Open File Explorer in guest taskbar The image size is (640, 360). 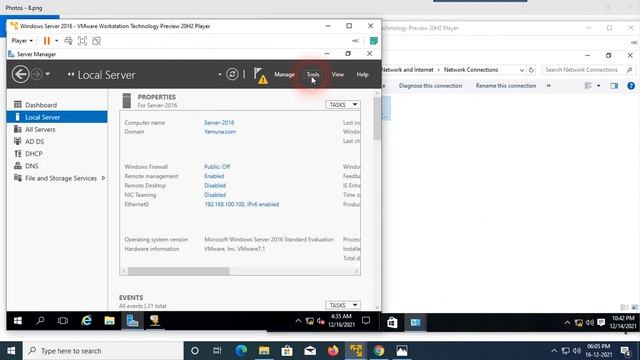point(109,321)
